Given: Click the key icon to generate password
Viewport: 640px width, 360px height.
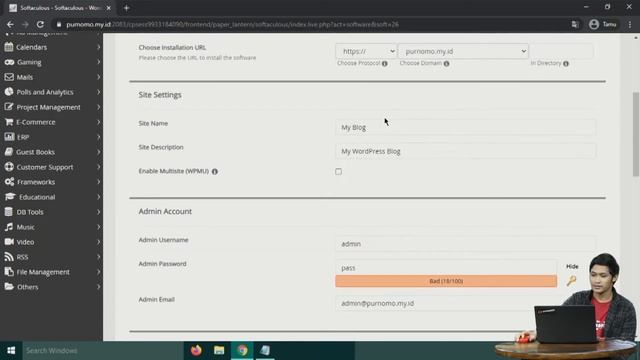Looking at the screenshot, I should pyautogui.click(x=571, y=280).
